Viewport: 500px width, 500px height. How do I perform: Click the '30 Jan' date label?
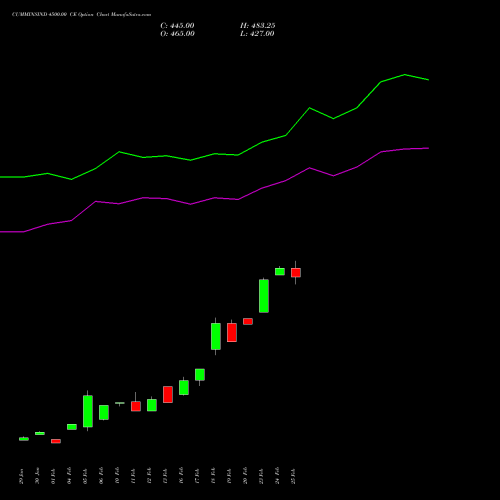point(37,476)
